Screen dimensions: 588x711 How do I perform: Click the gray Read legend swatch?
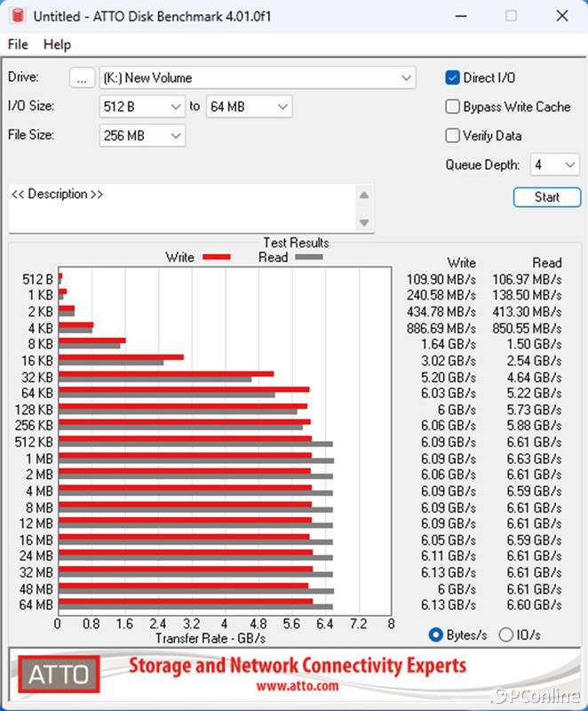point(309,258)
